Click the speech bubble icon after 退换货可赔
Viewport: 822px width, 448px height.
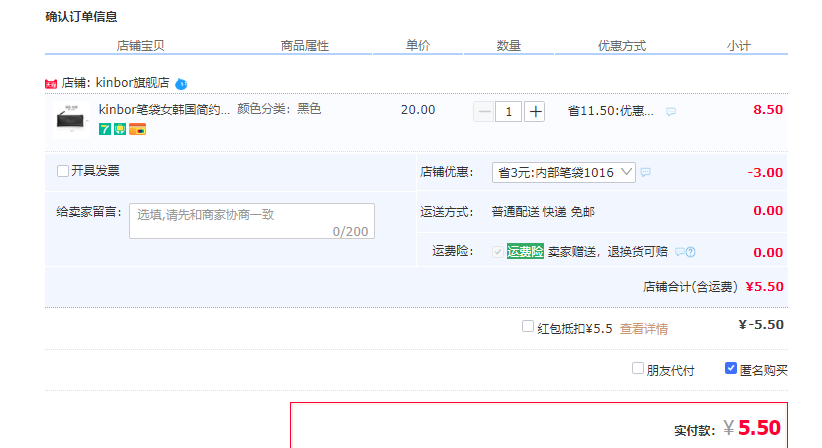pos(680,252)
